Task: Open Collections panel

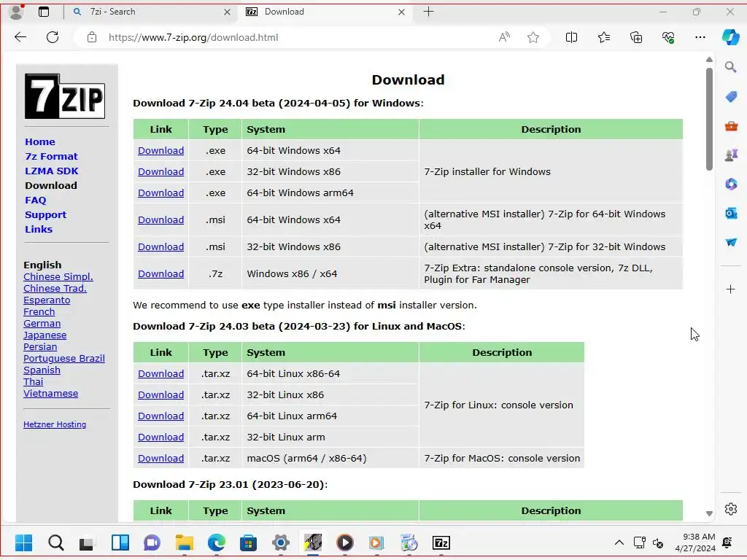Action: (x=636, y=37)
